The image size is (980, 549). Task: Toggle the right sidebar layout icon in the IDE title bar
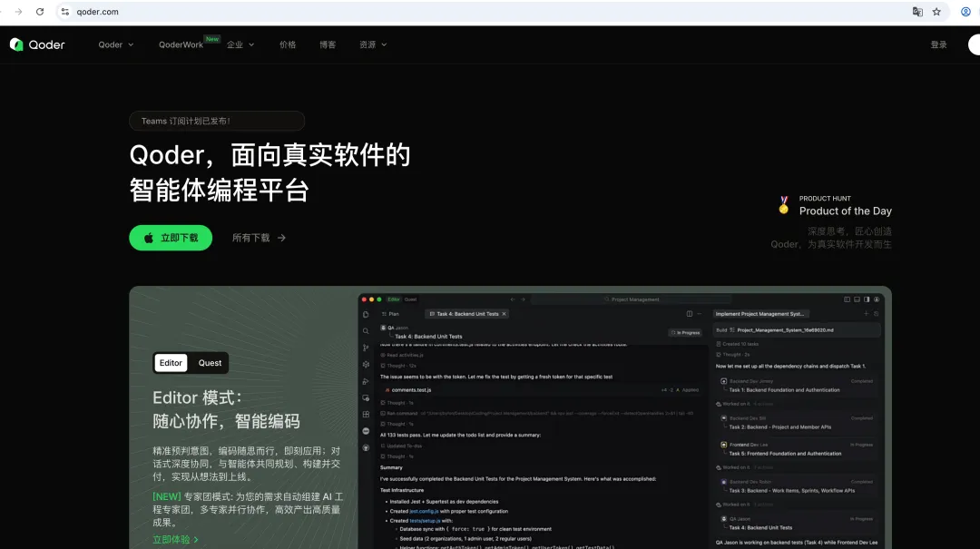[867, 299]
